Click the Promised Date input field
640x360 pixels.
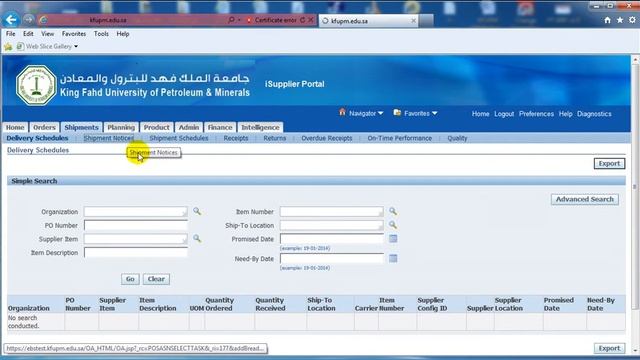coord(332,239)
